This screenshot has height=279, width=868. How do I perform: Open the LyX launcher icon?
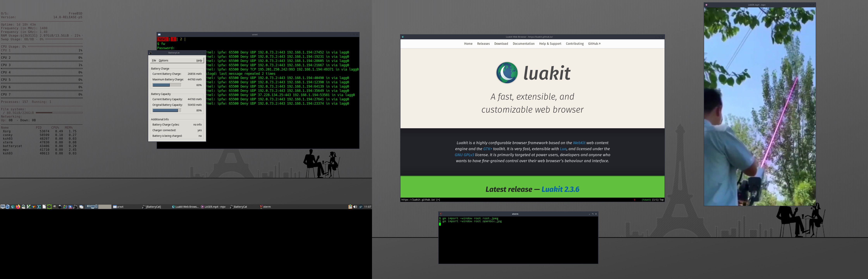(x=34, y=207)
